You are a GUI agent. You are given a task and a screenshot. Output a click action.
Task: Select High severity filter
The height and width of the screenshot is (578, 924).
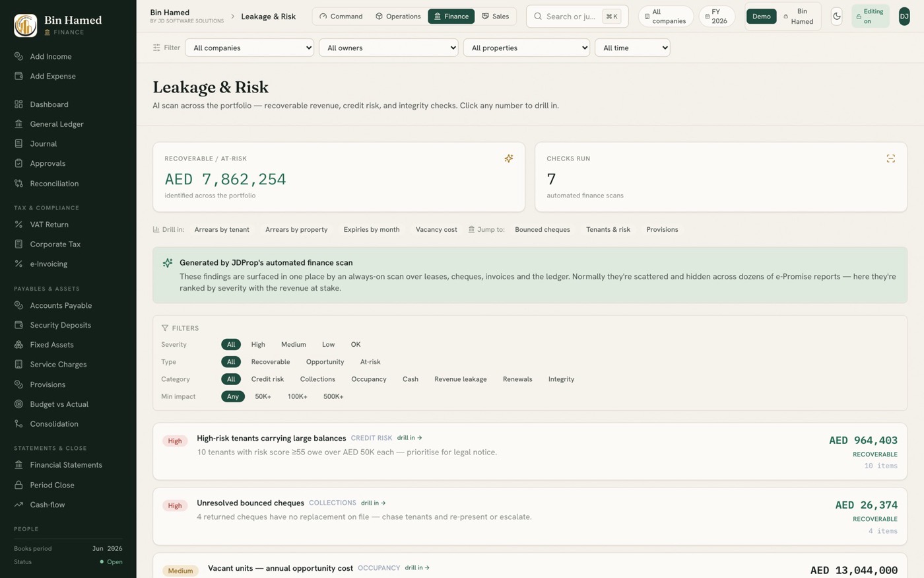(x=258, y=345)
